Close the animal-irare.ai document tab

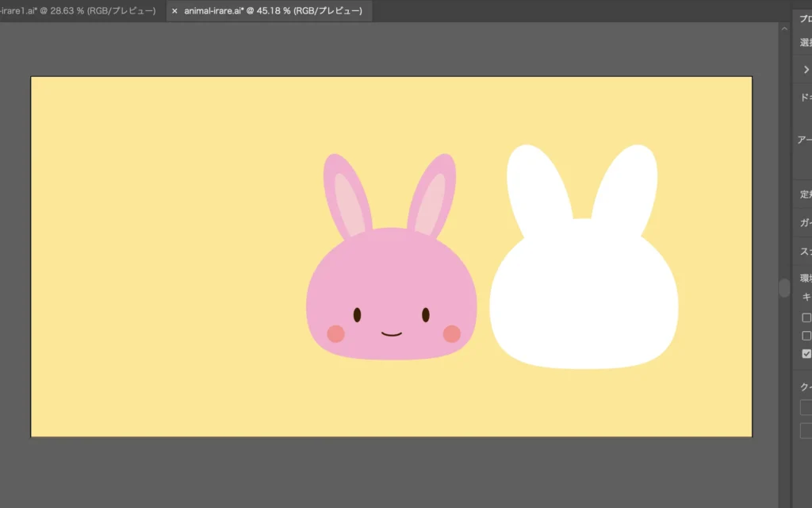pyautogui.click(x=174, y=11)
